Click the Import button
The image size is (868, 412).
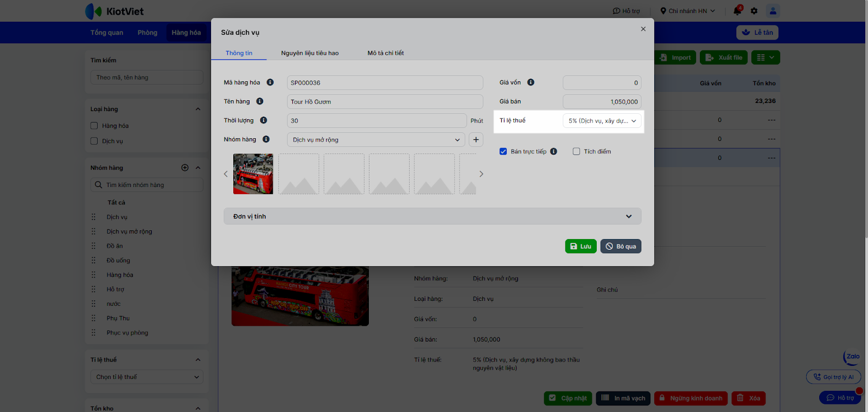click(x=675, y=57)
